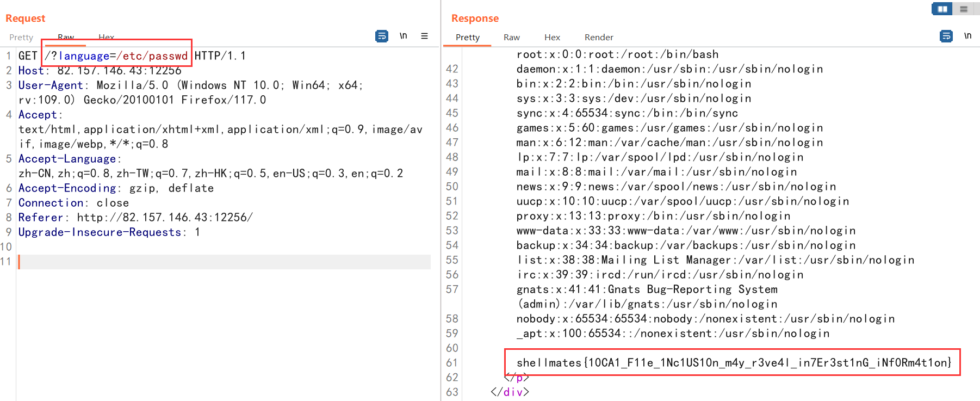Switch Request view to Pretty tab
980x401 pixels.
tap(21, 37)
